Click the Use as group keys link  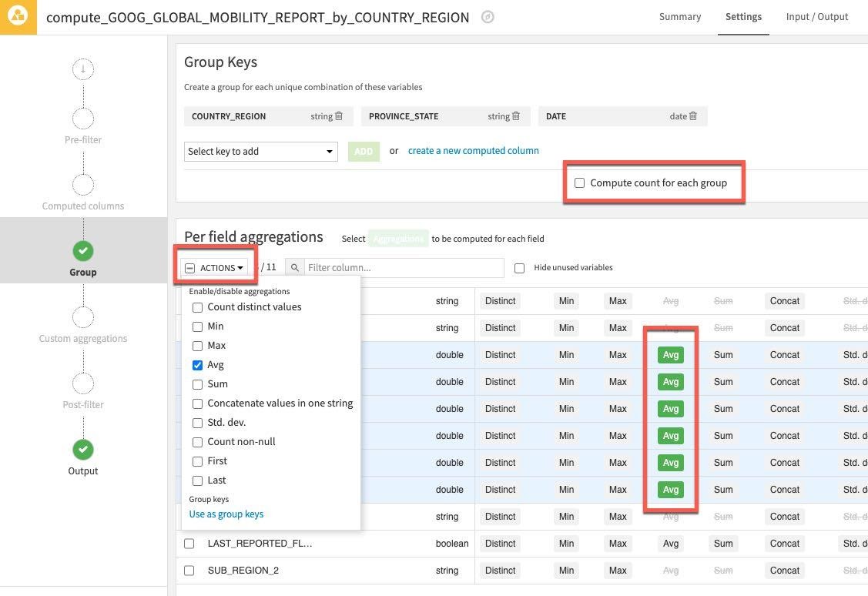coord(226,514)
